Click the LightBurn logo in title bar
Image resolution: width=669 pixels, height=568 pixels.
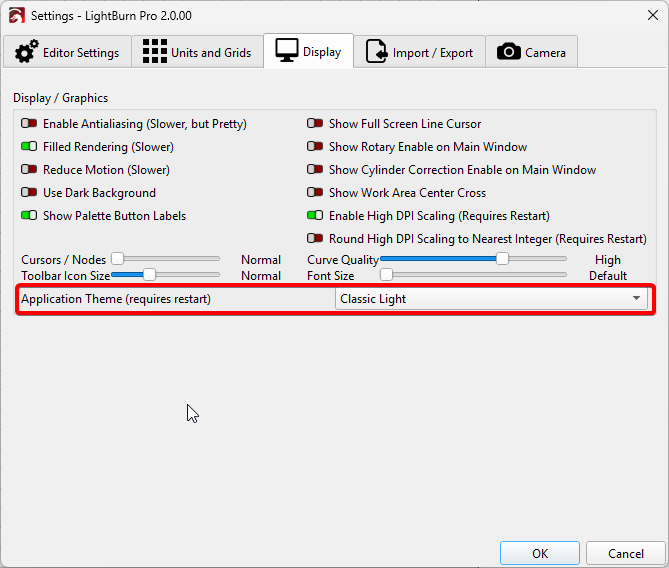[x=16, y=16]
